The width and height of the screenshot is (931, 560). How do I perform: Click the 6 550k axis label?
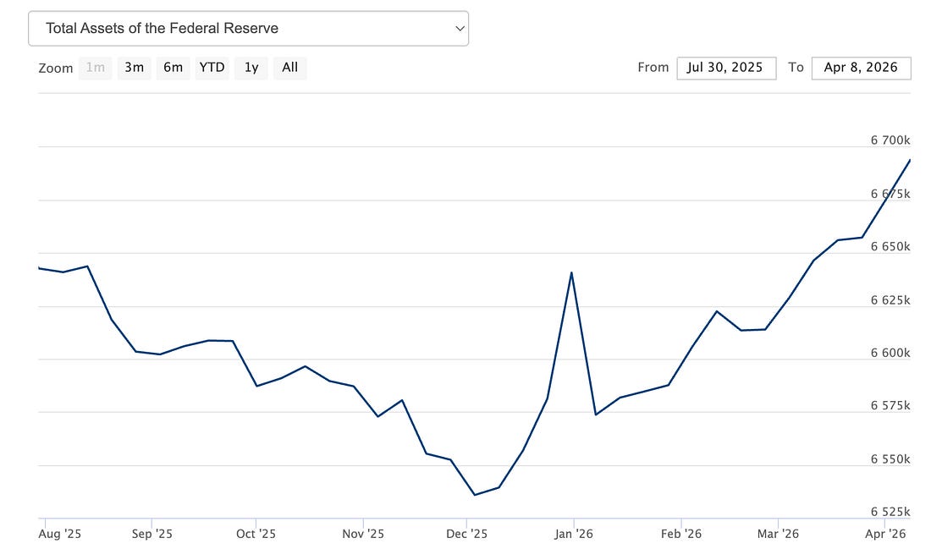tap(890, 458)
